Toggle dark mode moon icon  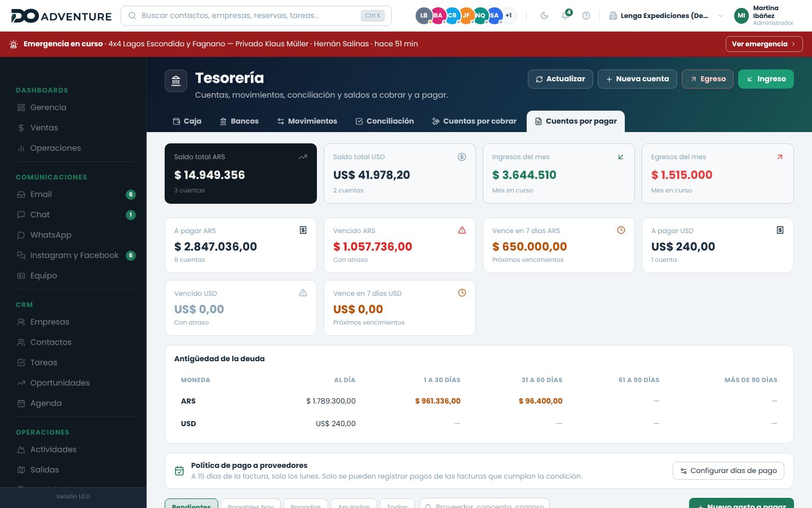(x=544, y=16)
